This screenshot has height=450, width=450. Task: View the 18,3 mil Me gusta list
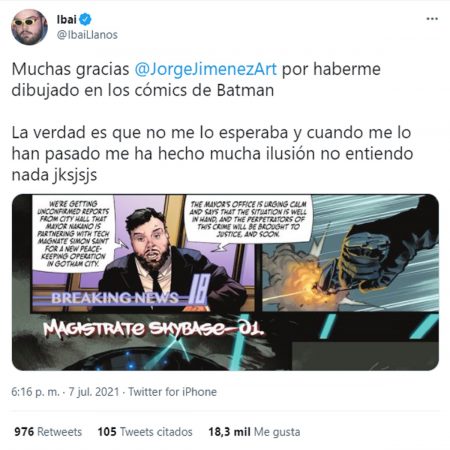254,432
